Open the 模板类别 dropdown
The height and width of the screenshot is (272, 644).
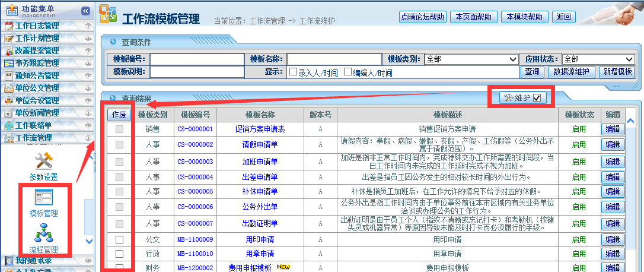(471, 59)
